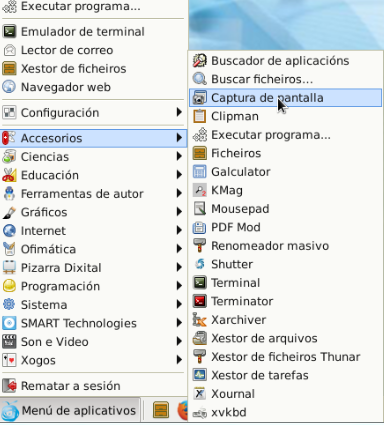Image resolution: width=384 pixels, height=425 pixels.
Task: Expand the Ofimática submenu arrow
Action: [x=179, y=249]
